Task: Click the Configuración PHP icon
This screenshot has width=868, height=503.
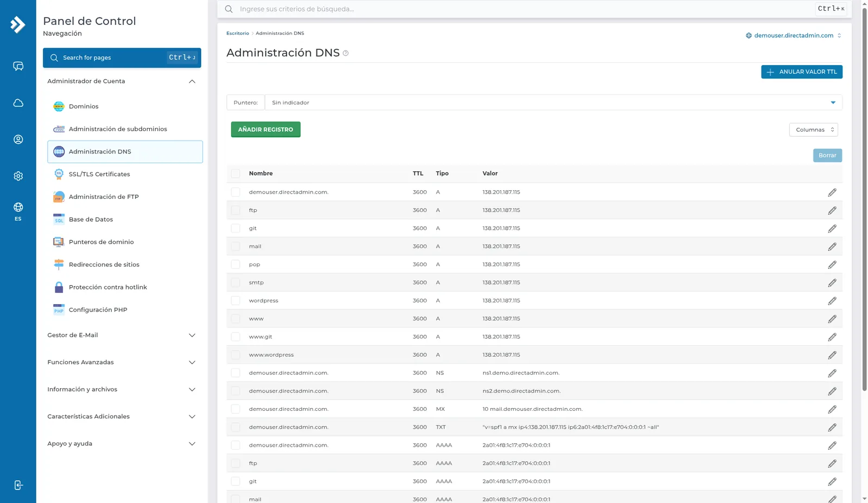Action: (59, 309)
